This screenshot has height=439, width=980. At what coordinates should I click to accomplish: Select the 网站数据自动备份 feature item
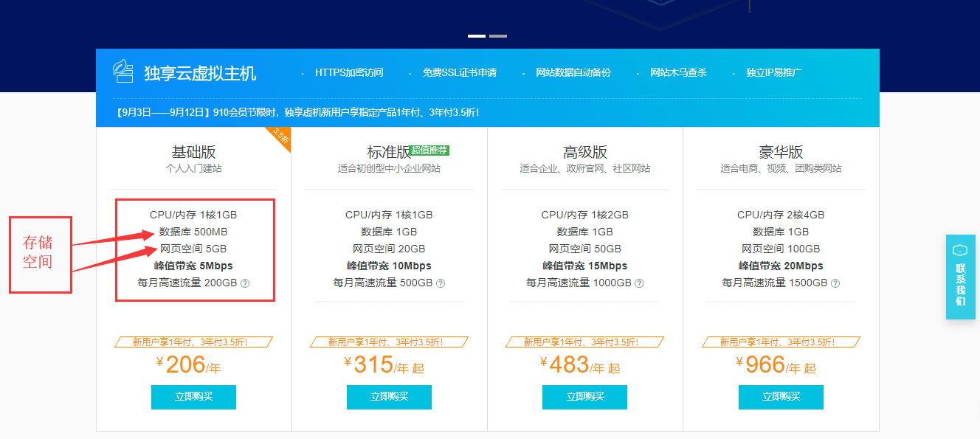pyautogui.click(x=573, y=72)
